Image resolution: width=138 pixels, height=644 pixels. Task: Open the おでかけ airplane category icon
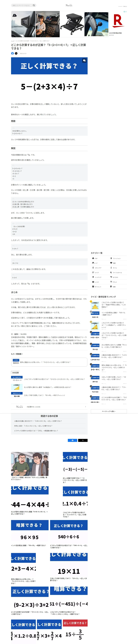(111, 277)
